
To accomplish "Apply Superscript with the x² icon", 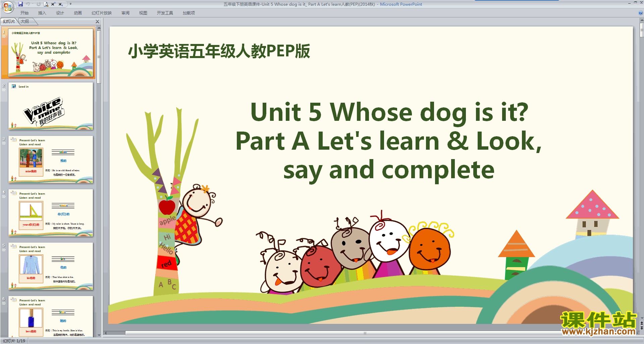I will point(53,4).
